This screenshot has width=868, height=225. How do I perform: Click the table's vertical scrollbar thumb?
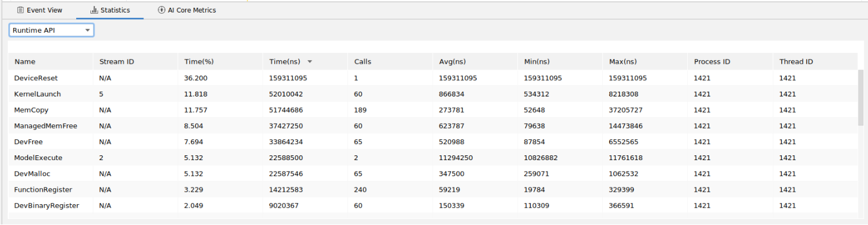pos(861,98)
